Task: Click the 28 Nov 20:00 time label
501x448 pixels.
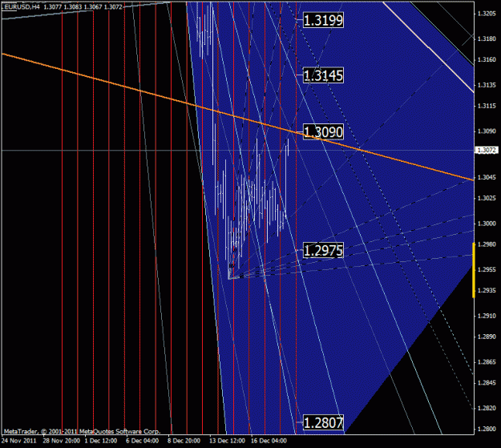Action: [62, 441]
